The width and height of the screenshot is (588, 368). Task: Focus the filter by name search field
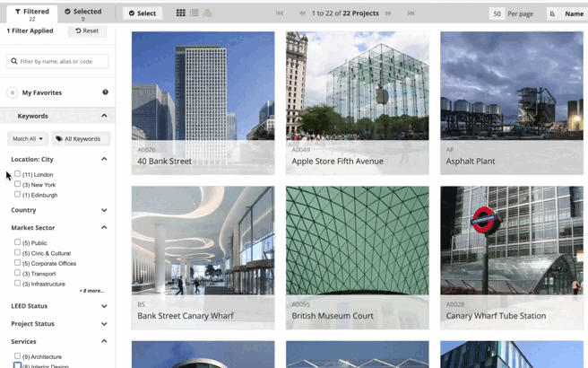pyautogui.click(x=57, y=61)
